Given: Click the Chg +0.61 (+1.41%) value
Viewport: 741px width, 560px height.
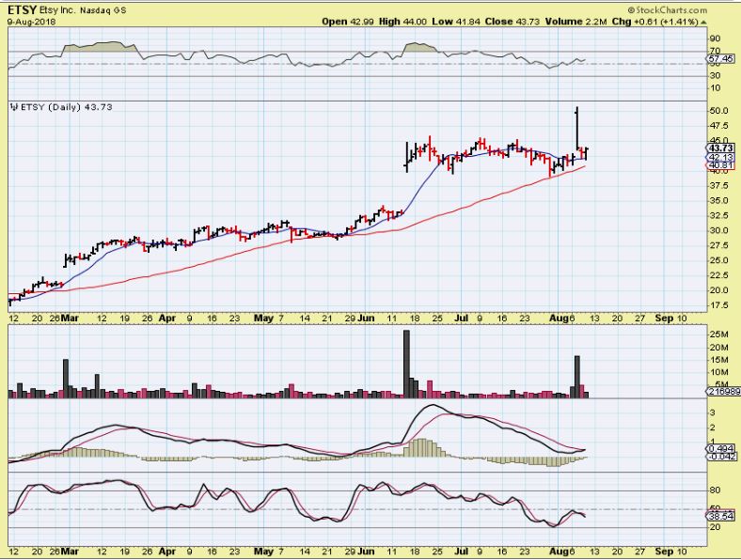Looking at the screenshot, I should [x=655, y=22].
